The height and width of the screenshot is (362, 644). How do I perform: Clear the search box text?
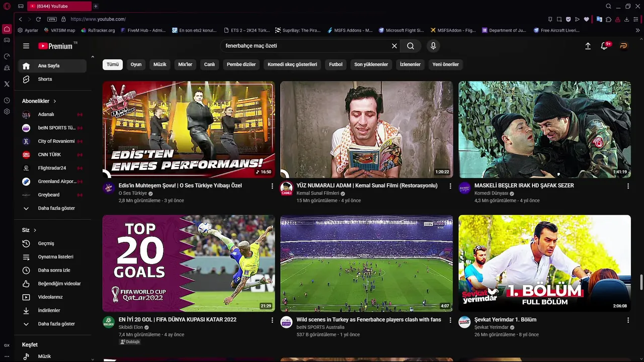tap(394, 46)
